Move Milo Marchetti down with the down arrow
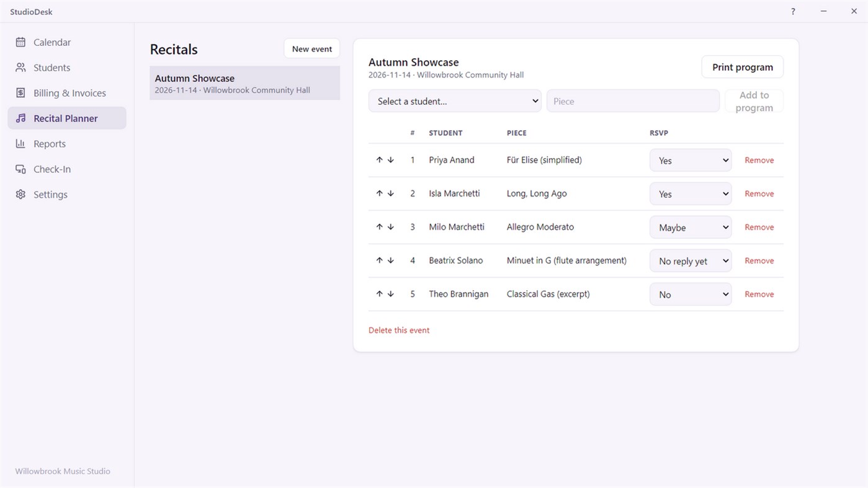The image size is (868, 488). tap(391, 227)
